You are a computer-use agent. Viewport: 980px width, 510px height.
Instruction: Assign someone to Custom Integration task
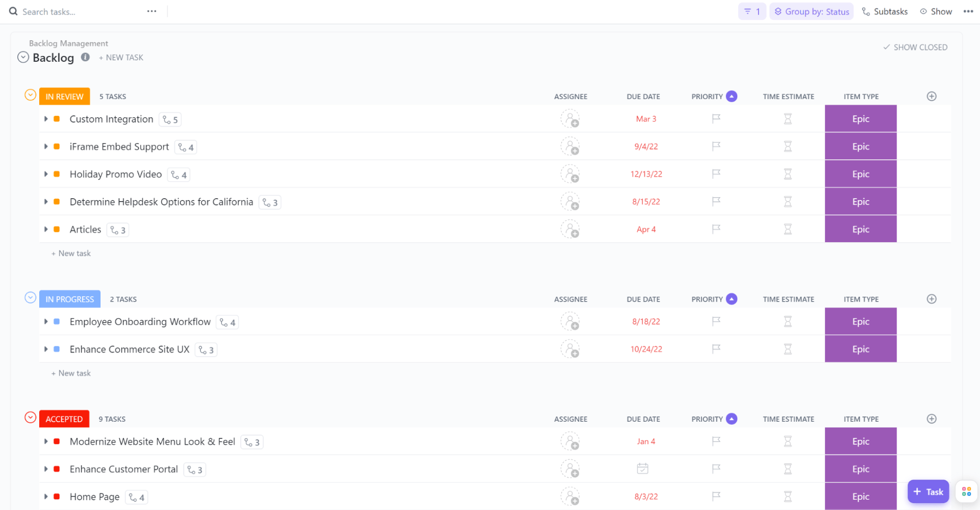pyautogui.click(x=570, y=119)
